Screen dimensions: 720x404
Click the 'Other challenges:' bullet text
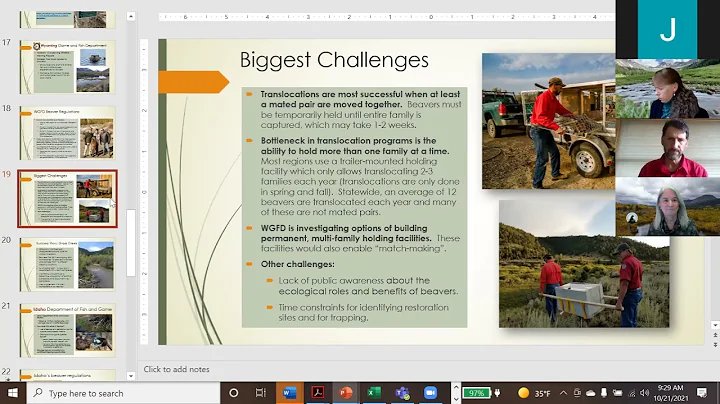(x=298, y=264)
